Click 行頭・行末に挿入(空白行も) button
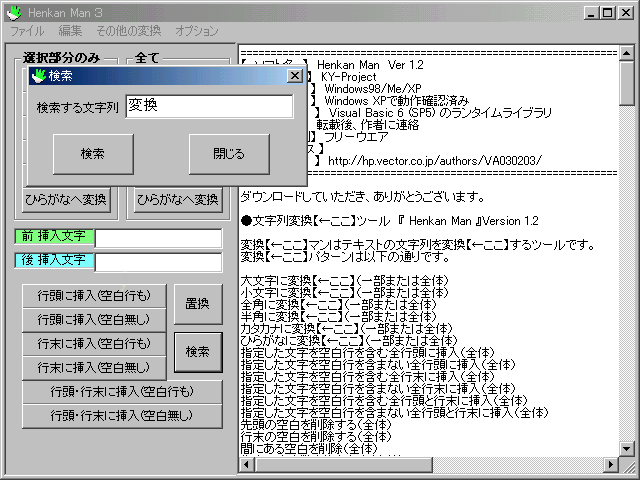 (x=122, y=392)
